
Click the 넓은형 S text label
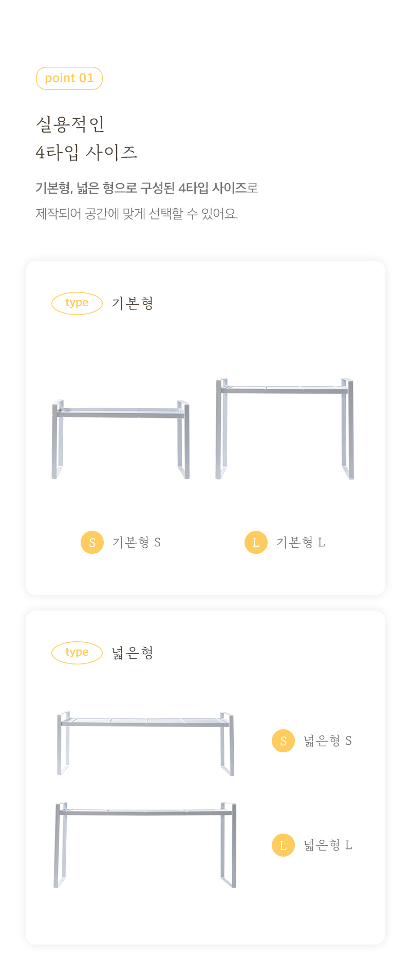(328, 741)
